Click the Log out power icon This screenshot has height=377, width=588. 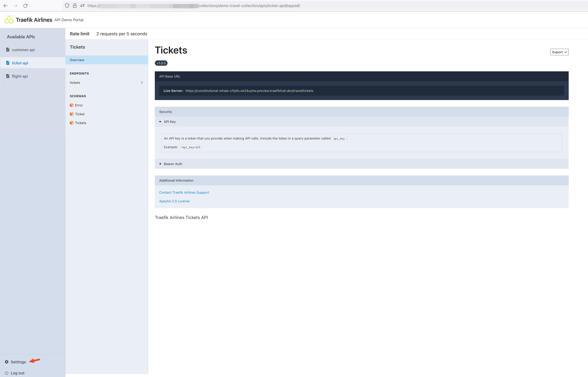7,373
